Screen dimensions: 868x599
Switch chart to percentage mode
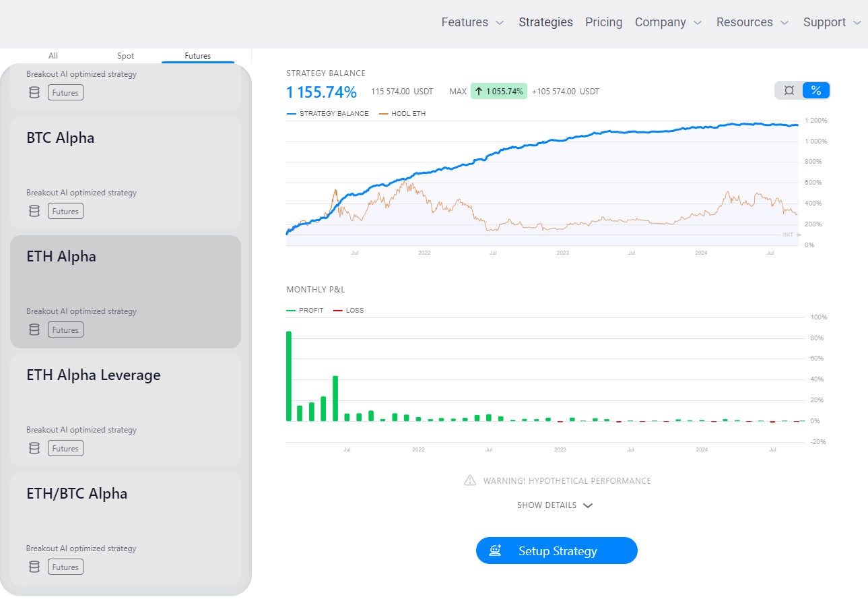(816, 90)
